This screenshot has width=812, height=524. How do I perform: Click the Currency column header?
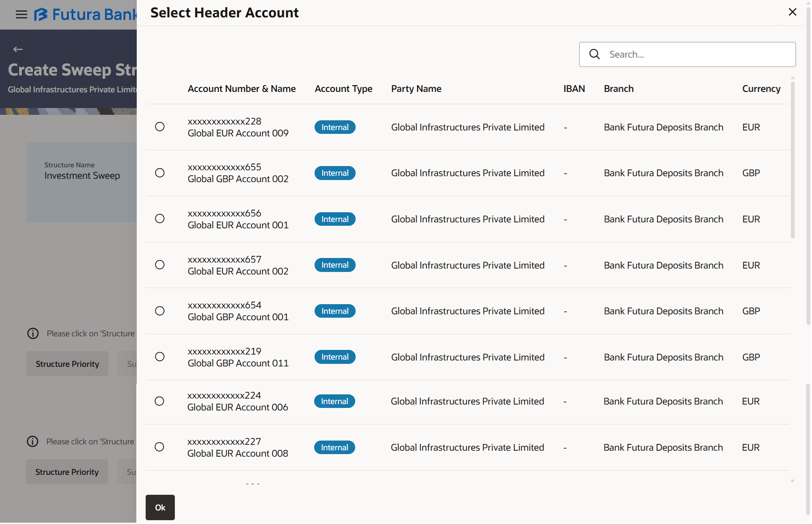click(x=761, y=89)
